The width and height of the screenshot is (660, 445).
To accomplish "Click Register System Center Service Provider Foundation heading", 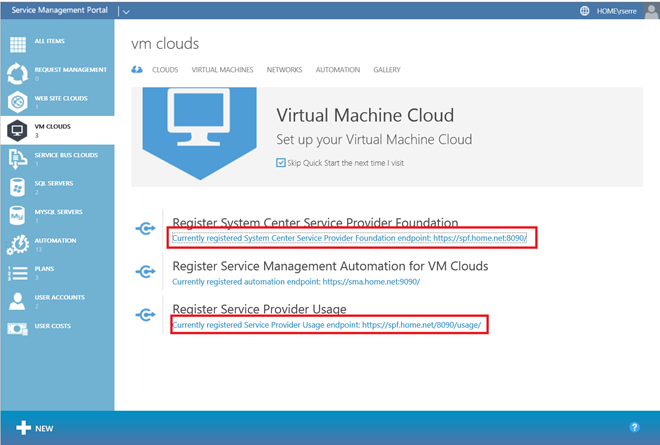I will [315, 222].
